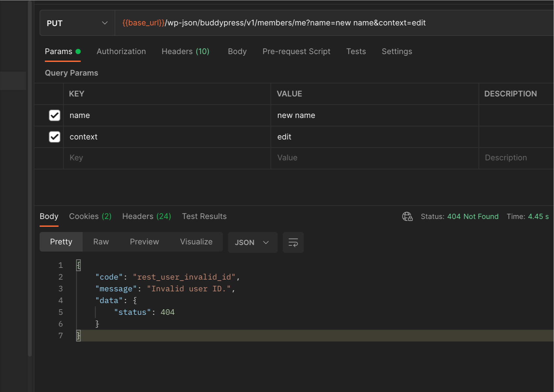Click the request URL field
The width and height of the screenshot is (554, 392).
[334, 23]
